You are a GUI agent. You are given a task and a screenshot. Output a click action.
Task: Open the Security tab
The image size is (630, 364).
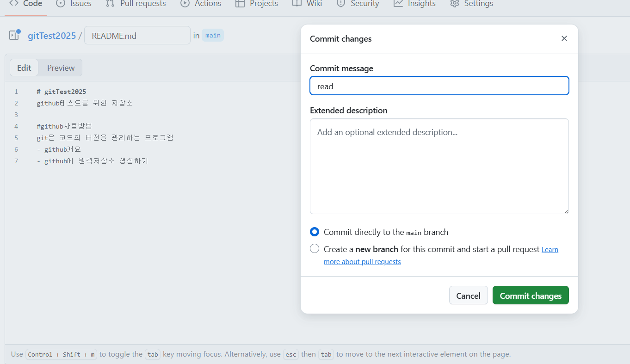click(x=358, y=4)
